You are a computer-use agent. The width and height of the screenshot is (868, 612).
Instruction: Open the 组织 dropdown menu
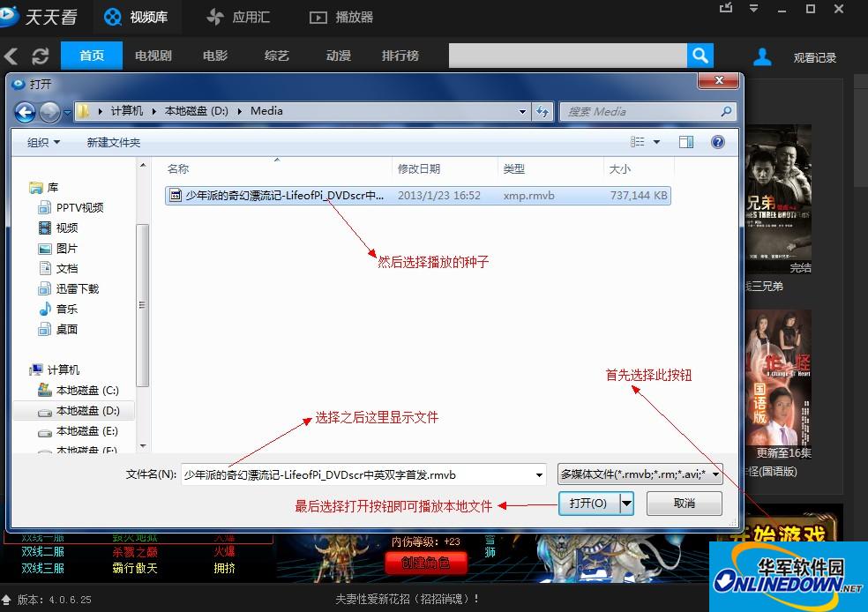41,141
